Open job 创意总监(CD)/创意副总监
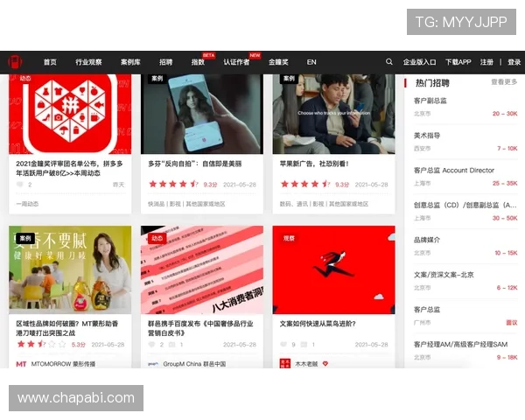This screenshot has width=525, height=420. click(x=465, y=206)
